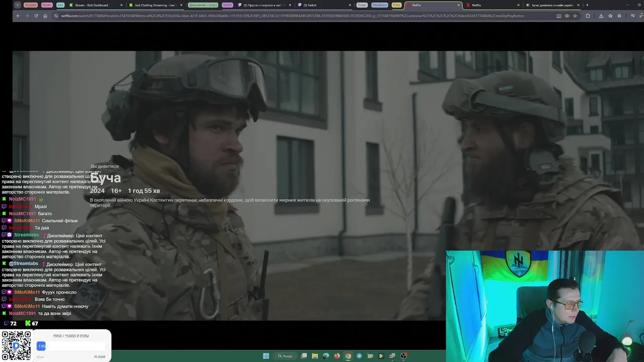
Task: Click the streamer webcam overlay
Action: (545, 306)
